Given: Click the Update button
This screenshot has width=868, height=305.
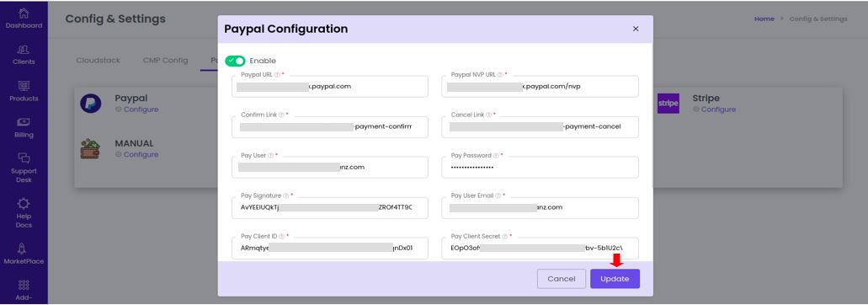Looking at the screenshot, I should click(615, 279).
